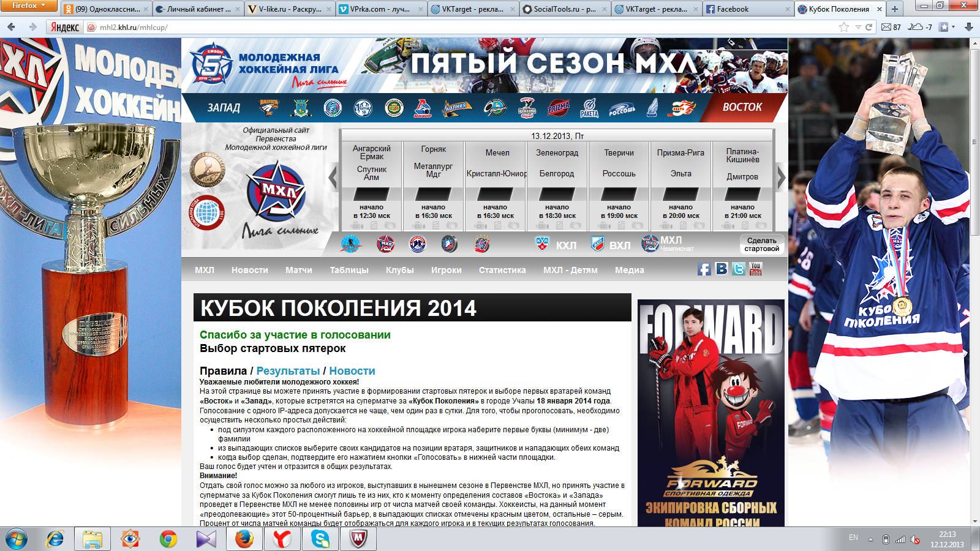Open the Локо-Юниор team logo
This screenshot has height=551, width=980.
click(423, 108)
